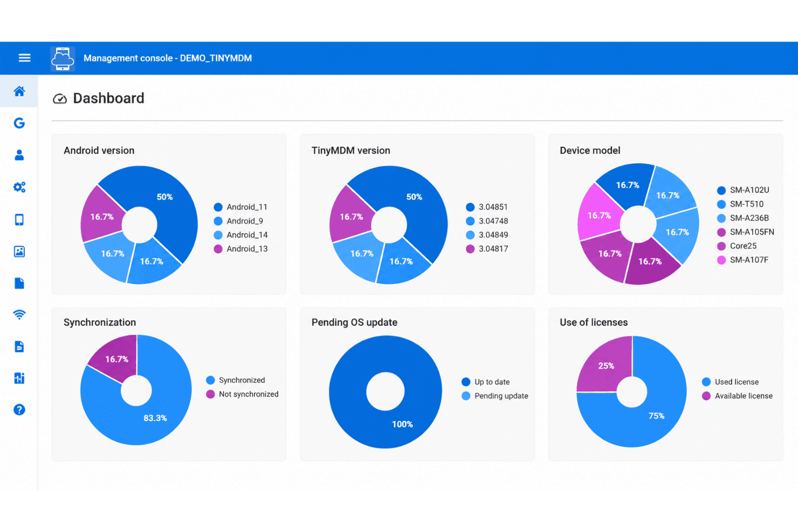The image size is (798, 532).
Task: Open the reports chart sidebar icon
Action: [x=19, y=378]
